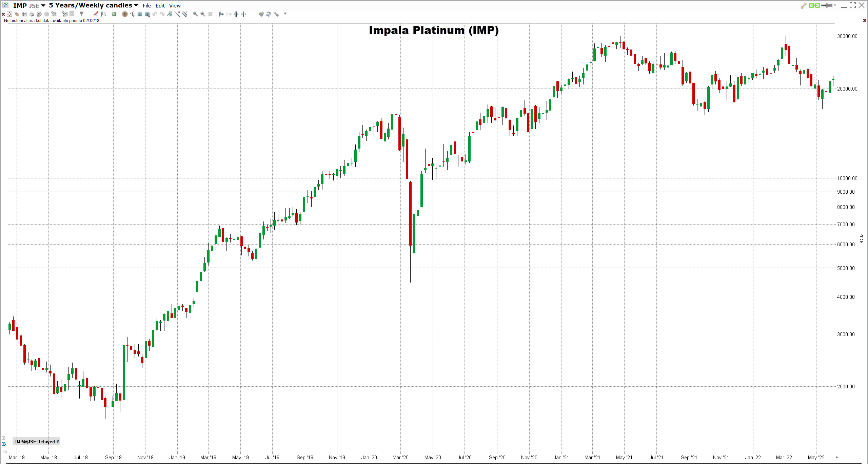Click the red X icon on toolbar left
This screenshot has height=464, width=868.
(3, 14)
